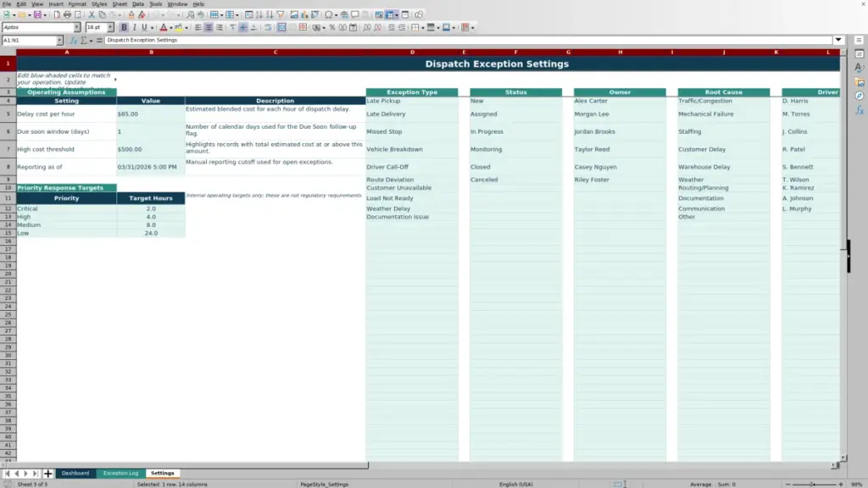Switch to the Exception Log sheet tab
Viewport: 868px width, 488px height.
click(x=120, y=473)
